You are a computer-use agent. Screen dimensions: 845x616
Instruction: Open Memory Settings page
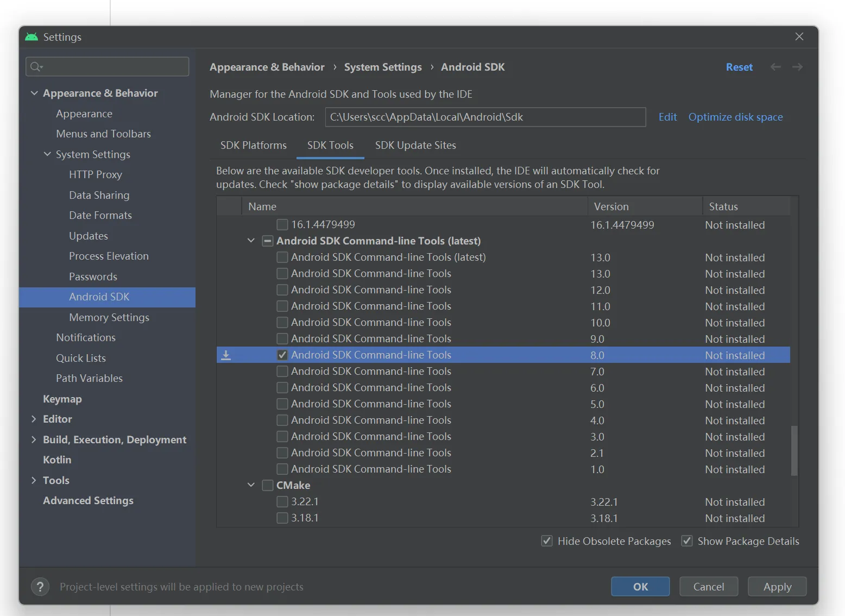(x=109, y=317)
